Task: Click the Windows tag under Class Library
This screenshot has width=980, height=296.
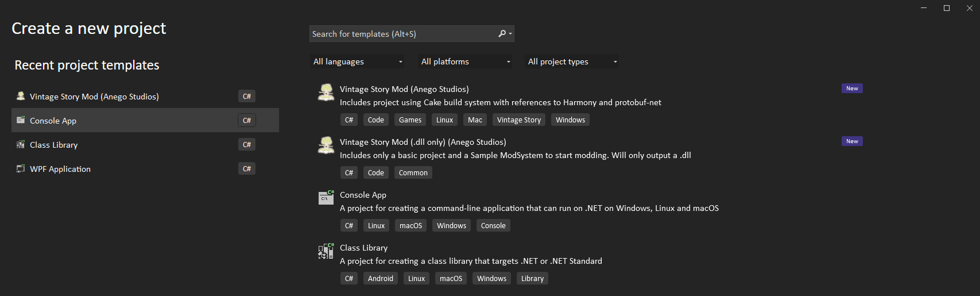Action: click(x=491, y=279)
